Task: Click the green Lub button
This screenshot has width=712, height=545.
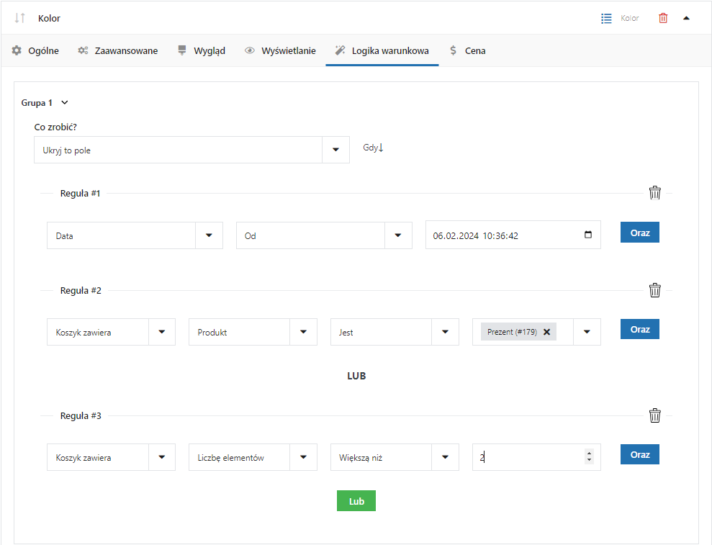Action: coord(356,501)
